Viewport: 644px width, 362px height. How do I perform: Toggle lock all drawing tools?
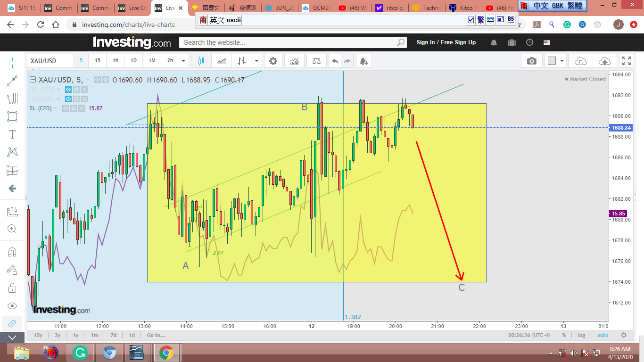click(x=12, y=288)
